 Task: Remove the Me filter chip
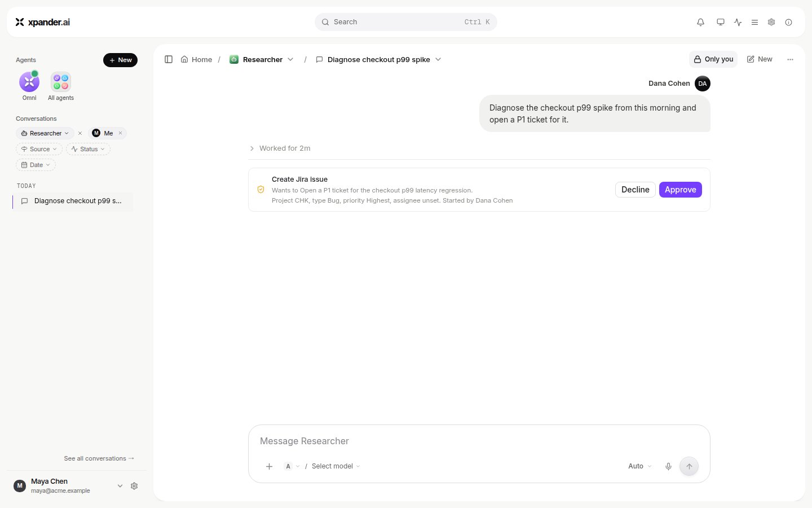pyautogui.click(x=120, y=133)
